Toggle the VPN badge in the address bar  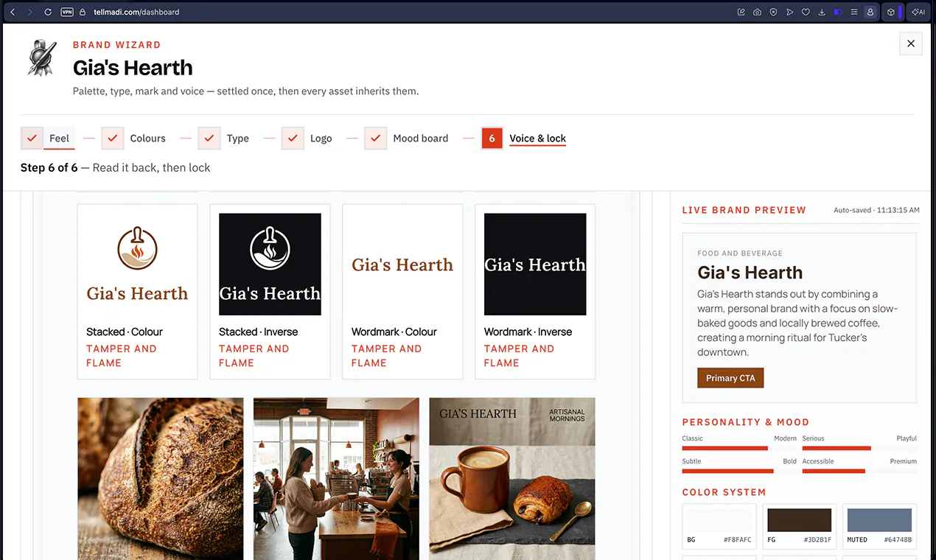pos(67,12)
